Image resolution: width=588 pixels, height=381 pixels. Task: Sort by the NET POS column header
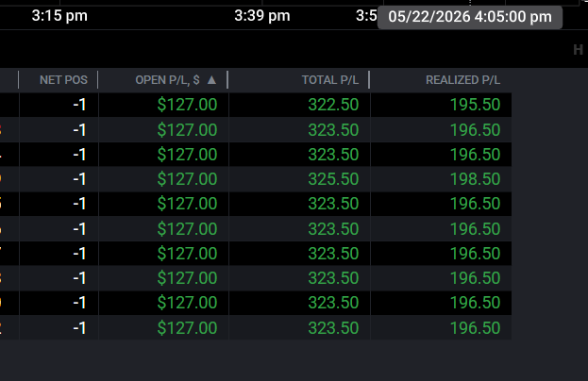click(63, 80)
